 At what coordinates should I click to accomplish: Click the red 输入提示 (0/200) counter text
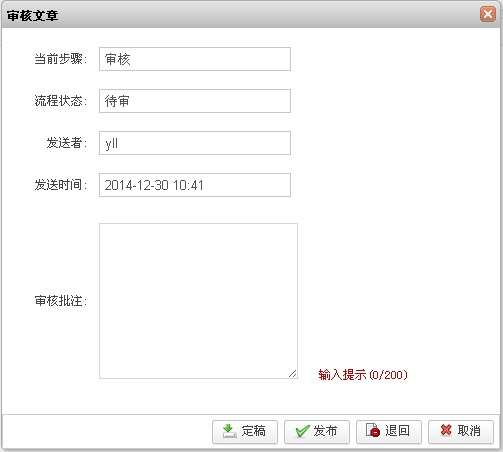(x=363, y=375)
